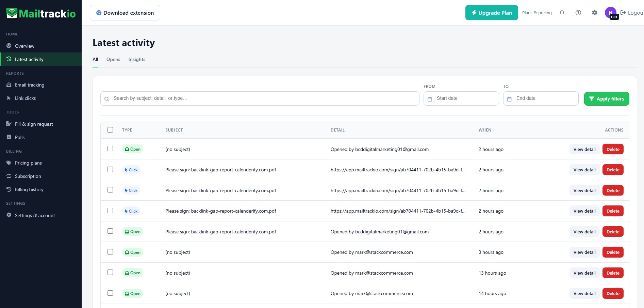644x308 pixels.
Task: Click Upgrade Plan button
Action: [x=492, y=13]
